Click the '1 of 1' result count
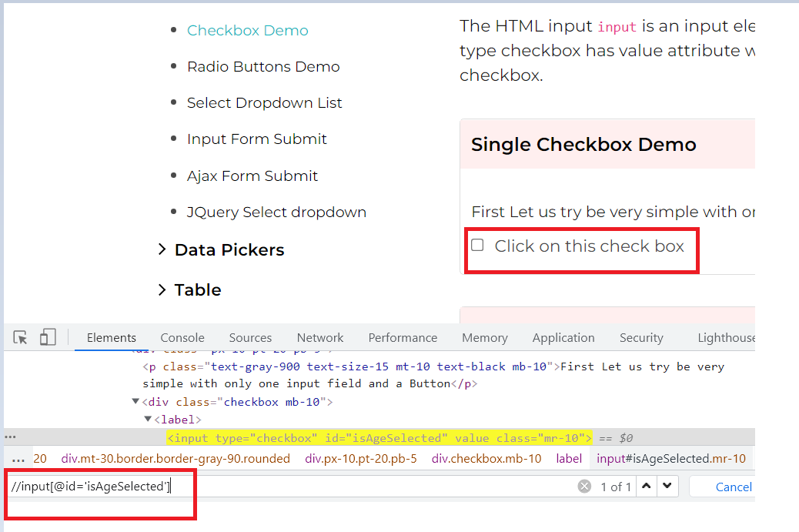 click(616, 487)
